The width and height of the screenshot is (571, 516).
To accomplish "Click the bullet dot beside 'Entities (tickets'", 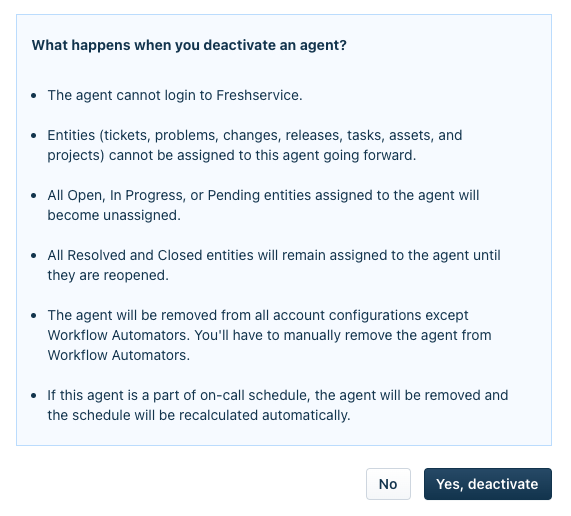I will coord(34,136).
